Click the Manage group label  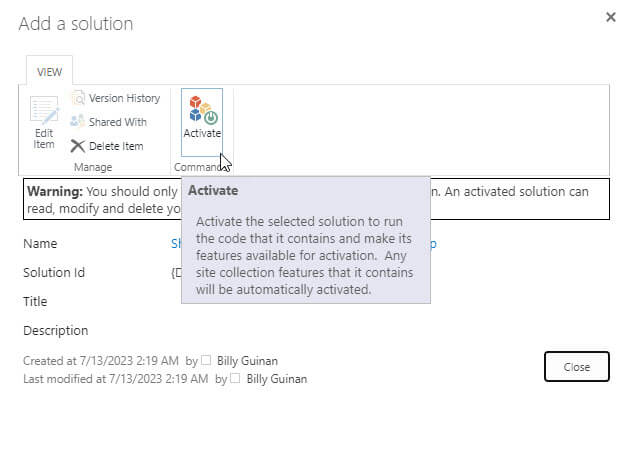click(93, 167)
